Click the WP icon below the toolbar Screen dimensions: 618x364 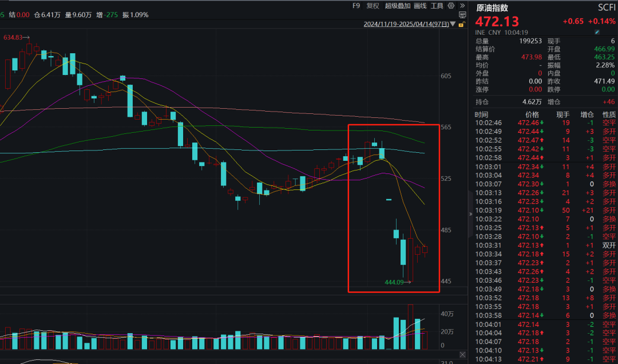point(462,14)
